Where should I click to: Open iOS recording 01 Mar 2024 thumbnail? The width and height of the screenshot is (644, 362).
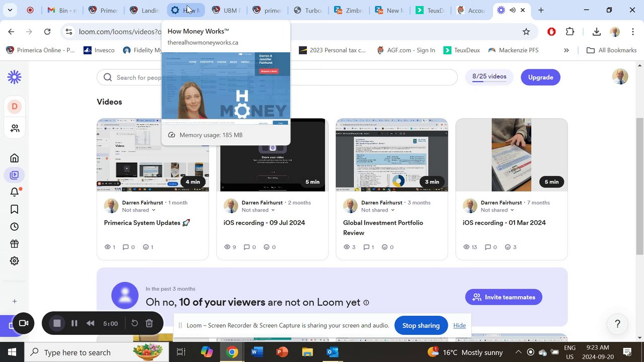(512, 155)
